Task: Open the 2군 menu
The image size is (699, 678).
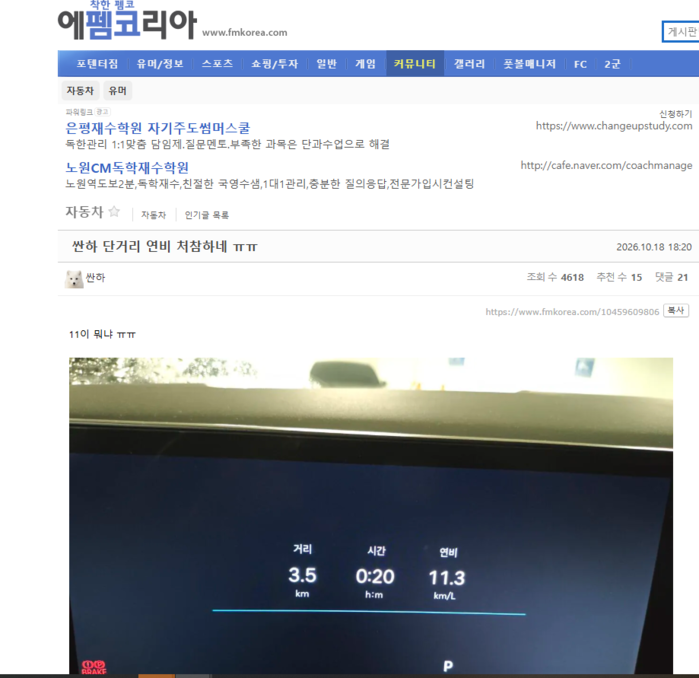Action: [x=612, y=64]
